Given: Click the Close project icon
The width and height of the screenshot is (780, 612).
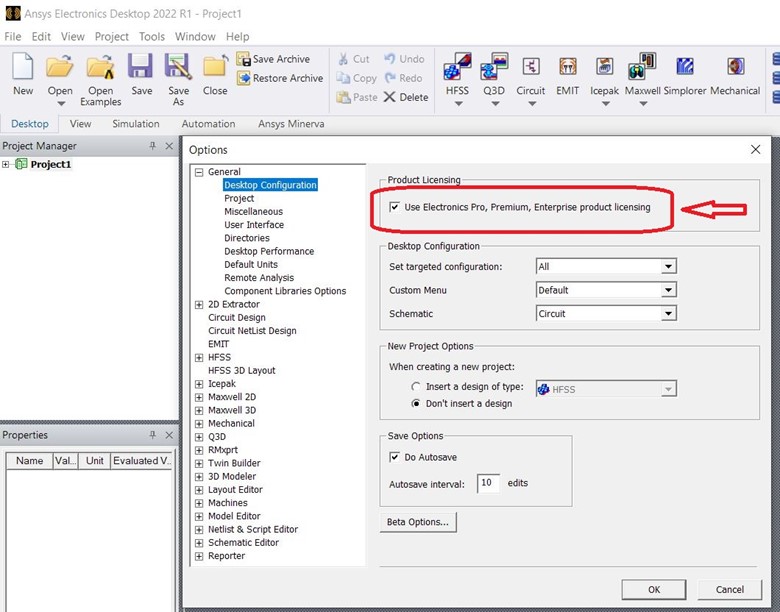Looking at the screenshot, I should pos(215,67).
